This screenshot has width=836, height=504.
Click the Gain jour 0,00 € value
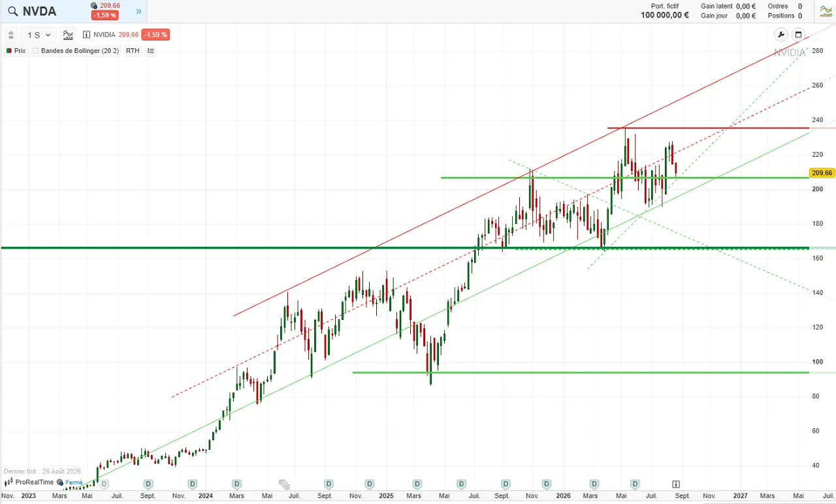click(x=746, y=16)
